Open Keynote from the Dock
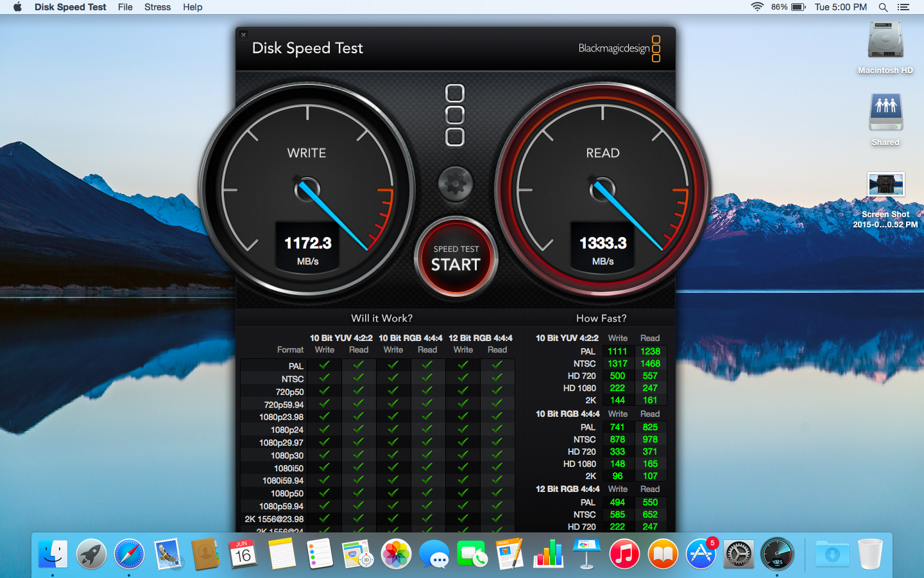The width and height of the screenshot is (924, 578). click(586, 554)
